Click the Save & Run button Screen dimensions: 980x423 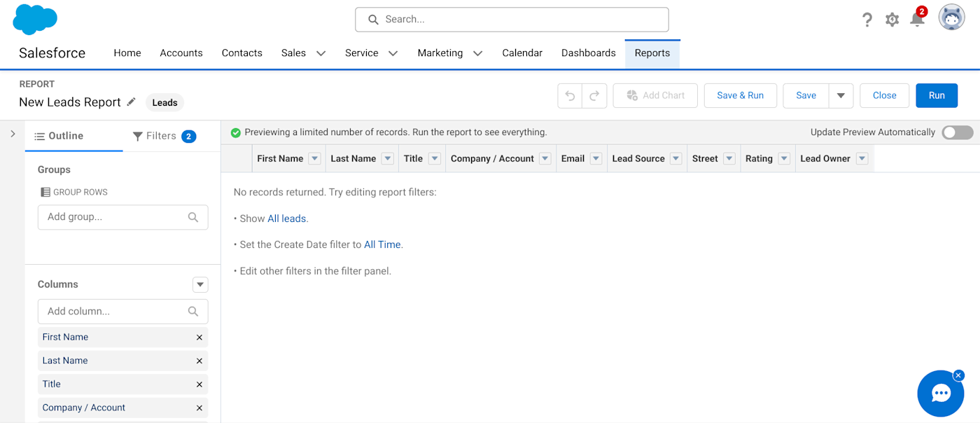pyautogui.click(x=740, y=96)
